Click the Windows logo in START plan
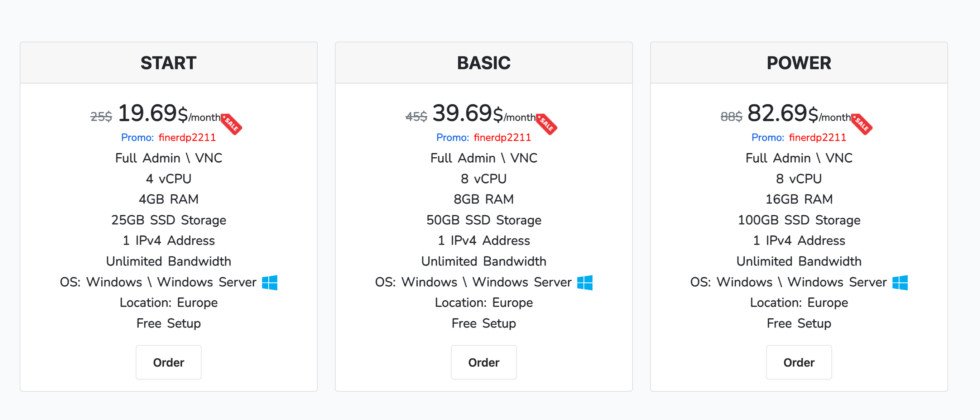This screenshot has width=980, height=420. click(x=270, y=282)
